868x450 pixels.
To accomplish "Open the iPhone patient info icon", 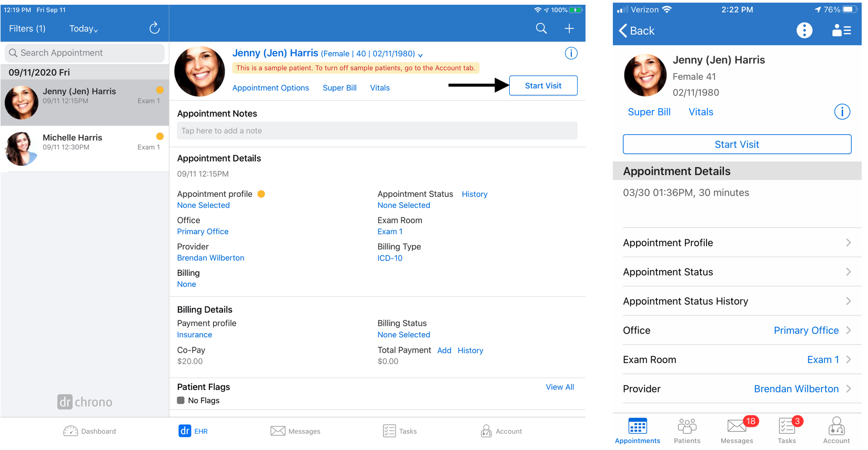I will pyautogui.click(x=842, y=112).
